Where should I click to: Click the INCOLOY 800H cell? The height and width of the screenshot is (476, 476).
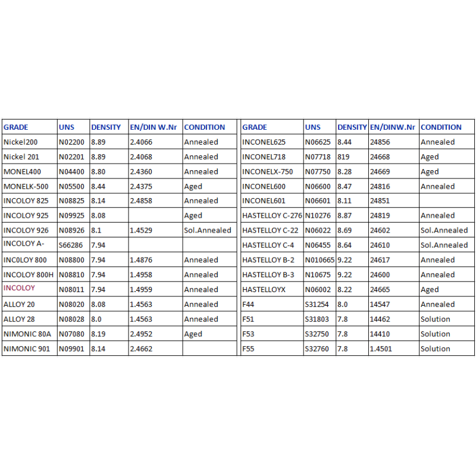pos(29,275)
